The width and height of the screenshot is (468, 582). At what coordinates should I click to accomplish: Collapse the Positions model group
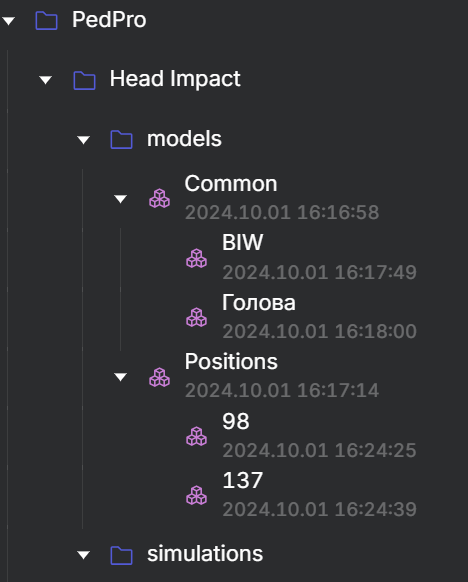click(120, 377)
